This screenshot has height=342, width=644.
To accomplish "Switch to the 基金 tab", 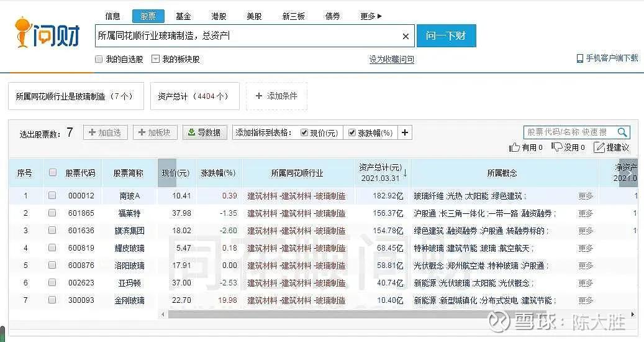I will (x=183, y=16).
